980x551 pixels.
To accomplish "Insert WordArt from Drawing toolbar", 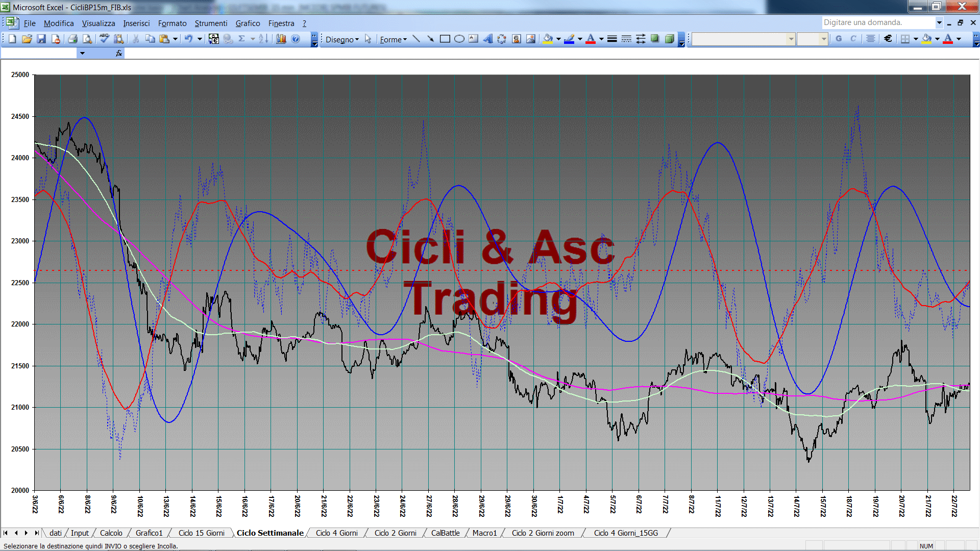I will [488, 39].
